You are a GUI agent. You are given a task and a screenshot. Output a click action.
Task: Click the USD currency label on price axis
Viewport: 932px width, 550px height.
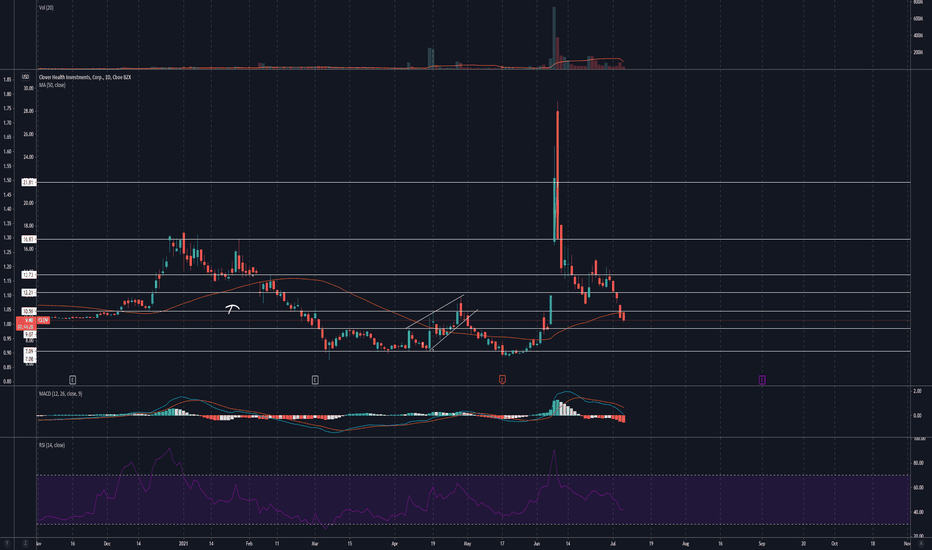pyautogui.click(x=26, y=77)
